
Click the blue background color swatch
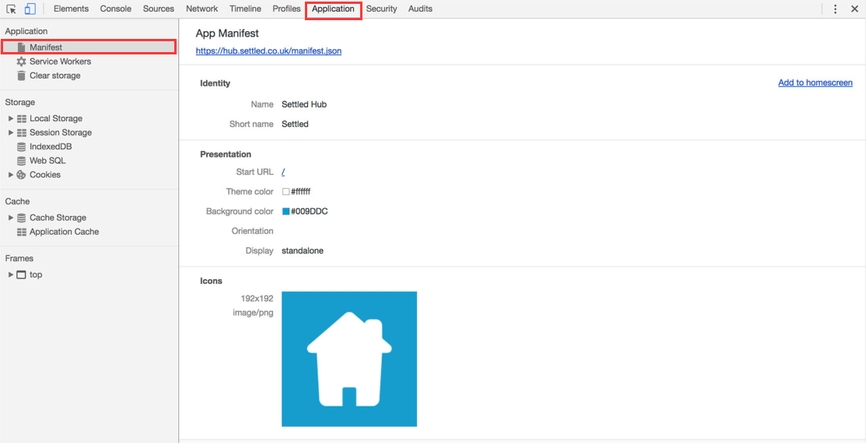[285, 211]
